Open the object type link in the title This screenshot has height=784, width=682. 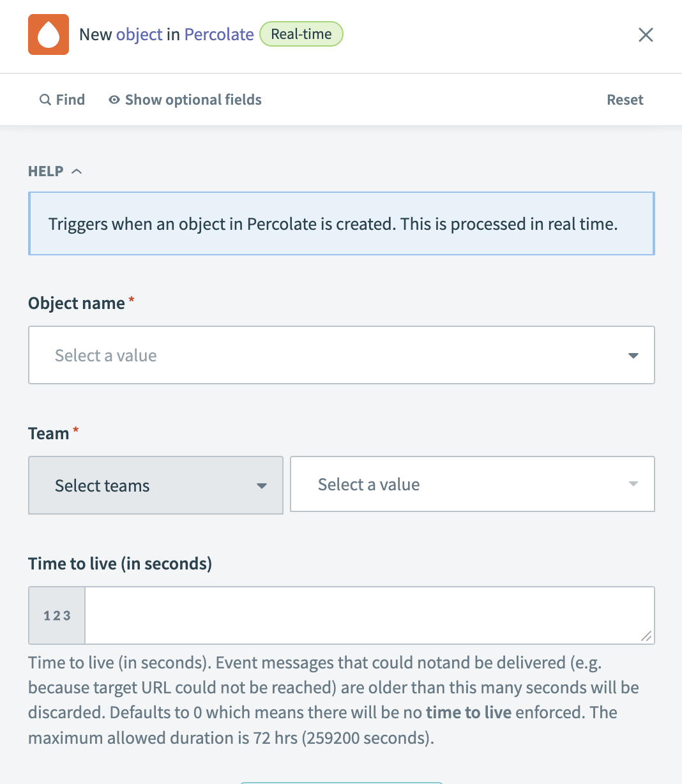139,34
